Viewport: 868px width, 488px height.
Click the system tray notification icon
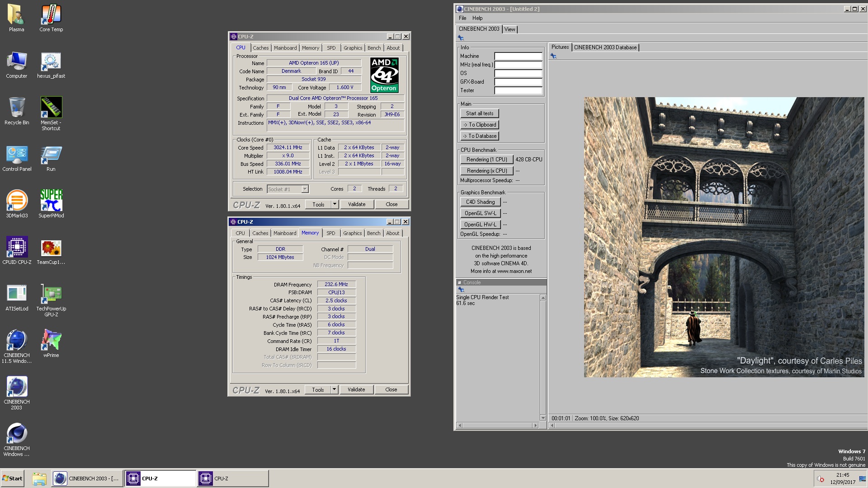coord(821,479)
